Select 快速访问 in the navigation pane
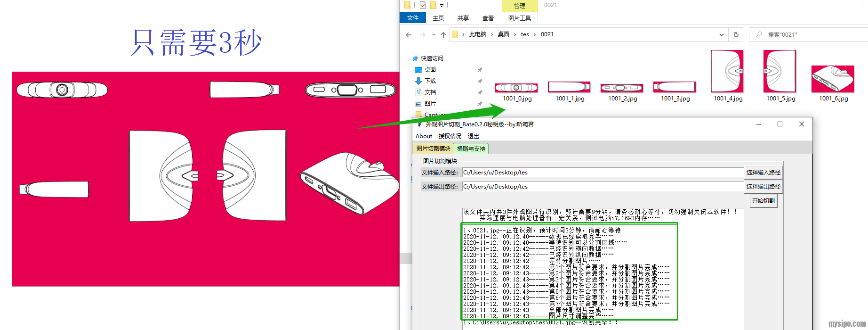 432,58
